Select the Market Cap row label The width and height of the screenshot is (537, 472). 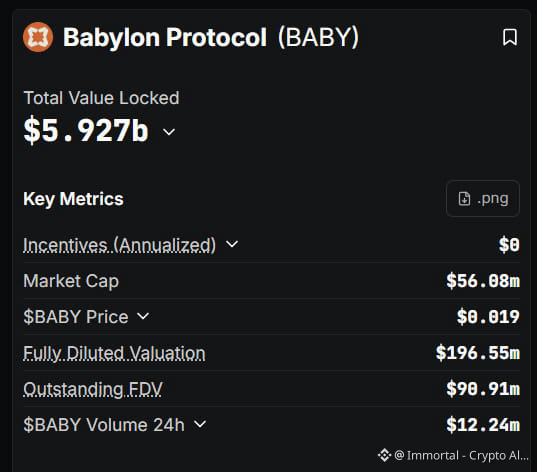[x=71, y=281]
